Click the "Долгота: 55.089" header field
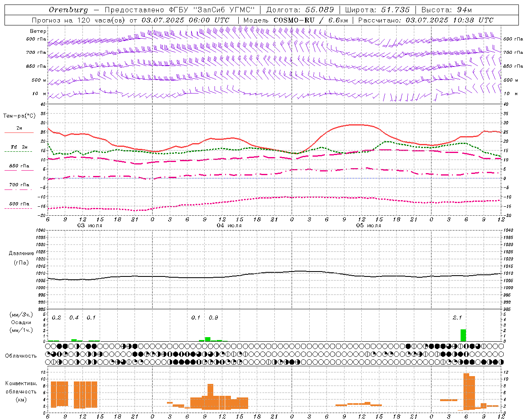 [x=300, y=10]
